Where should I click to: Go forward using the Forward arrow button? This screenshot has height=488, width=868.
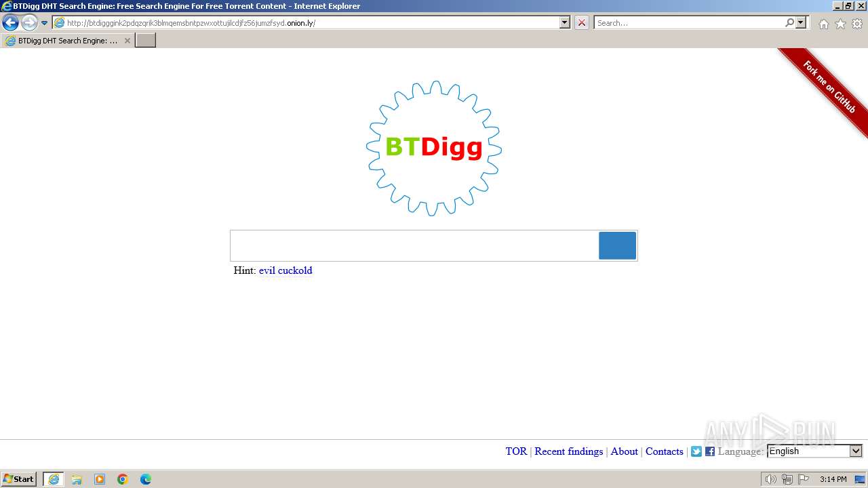(x=29, y=22)
